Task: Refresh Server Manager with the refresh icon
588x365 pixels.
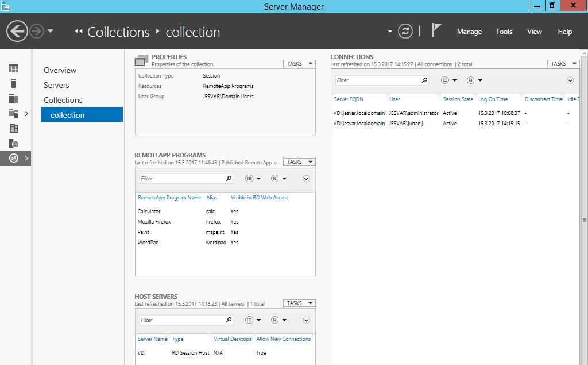Action: (x=405, y=31)
